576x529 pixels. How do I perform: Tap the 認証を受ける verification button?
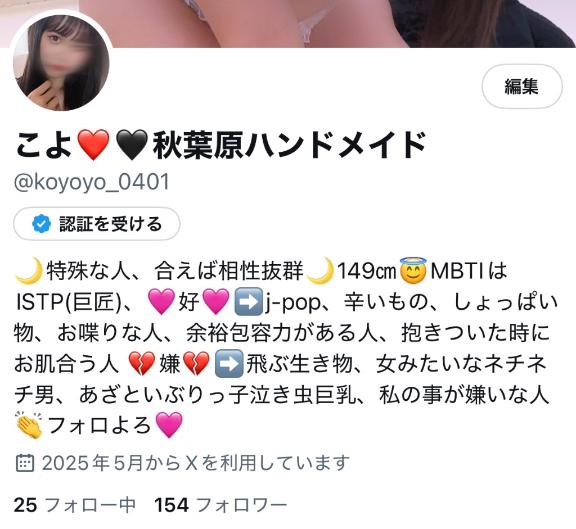click(97, 224)
